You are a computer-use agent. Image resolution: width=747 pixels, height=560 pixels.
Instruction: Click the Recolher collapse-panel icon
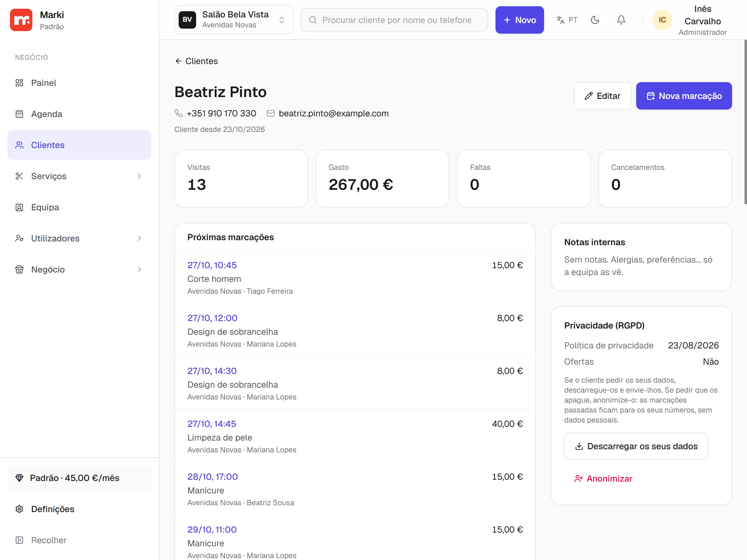tap(19, 540)
